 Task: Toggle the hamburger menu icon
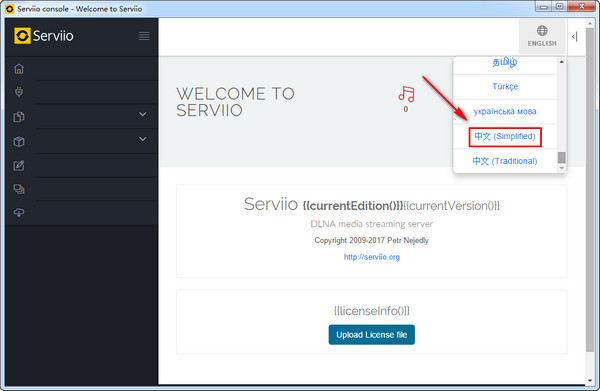[x=144, y=36]
